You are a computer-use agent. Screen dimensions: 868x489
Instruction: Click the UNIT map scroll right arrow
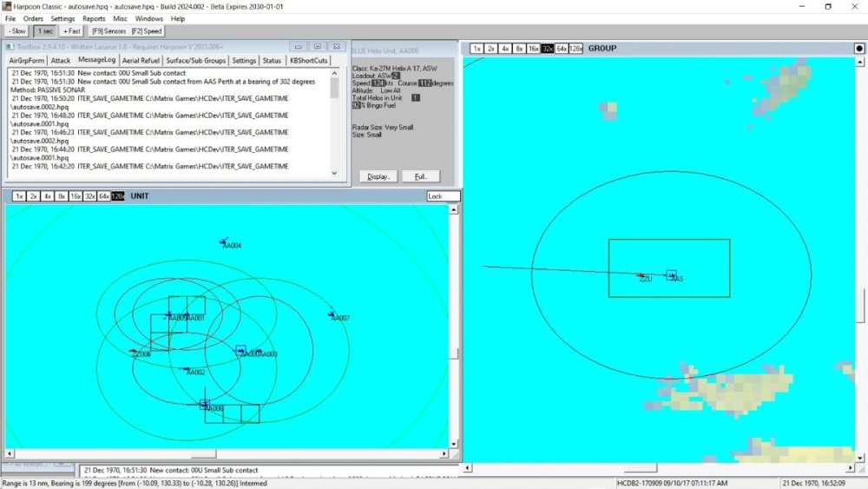click(444, 453)
